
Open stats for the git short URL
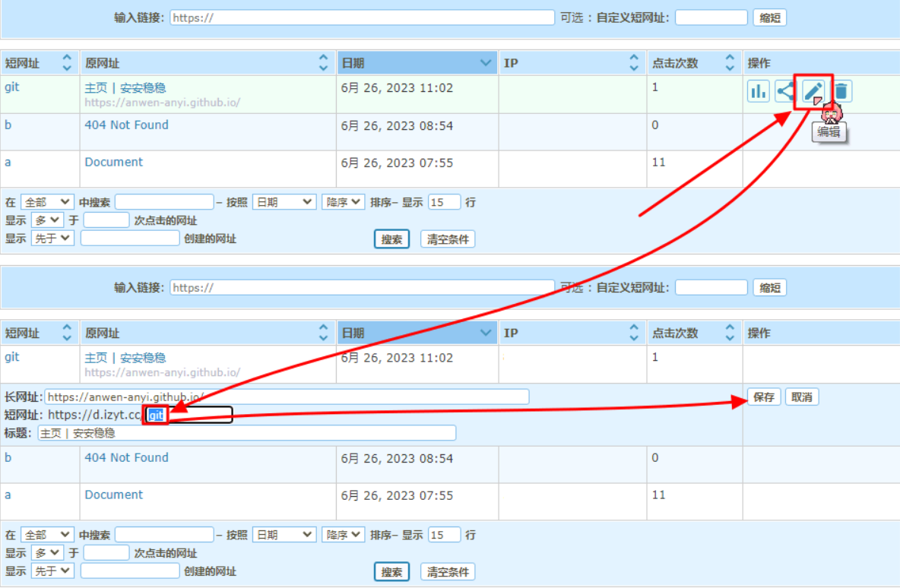tap(758, 92)
